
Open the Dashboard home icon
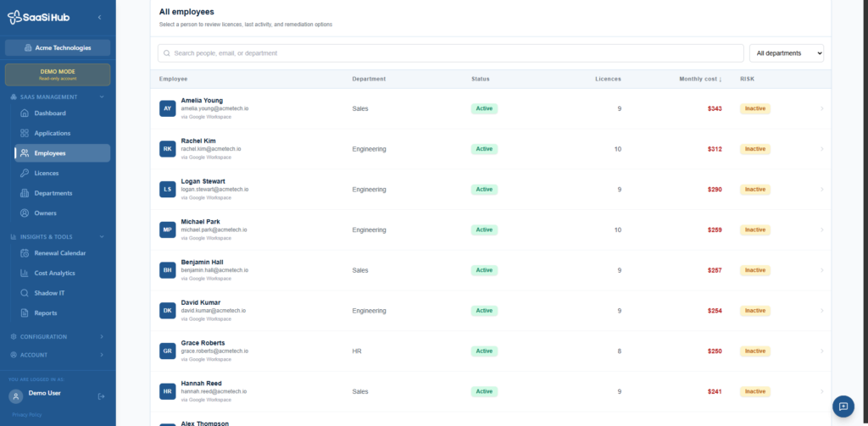point(25,113)
